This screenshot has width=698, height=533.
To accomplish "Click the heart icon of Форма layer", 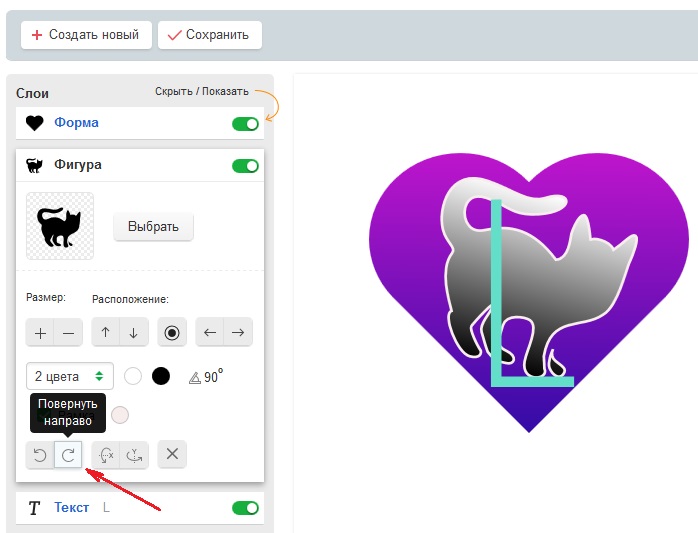I will (34, 123).
